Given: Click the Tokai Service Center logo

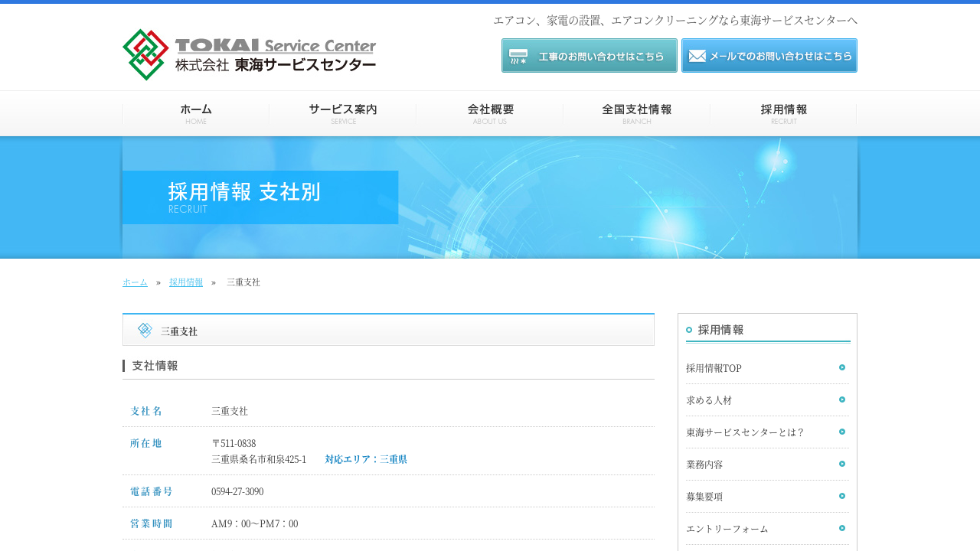Looking at the screenshot, I should pyautogui.click(x=249, y=55).
